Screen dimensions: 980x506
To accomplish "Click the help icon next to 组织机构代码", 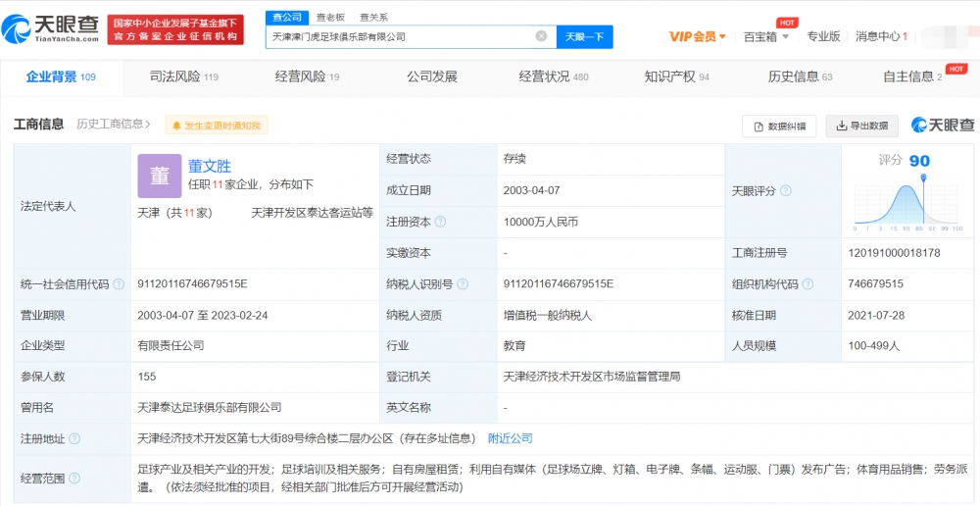I will point(808,284).
